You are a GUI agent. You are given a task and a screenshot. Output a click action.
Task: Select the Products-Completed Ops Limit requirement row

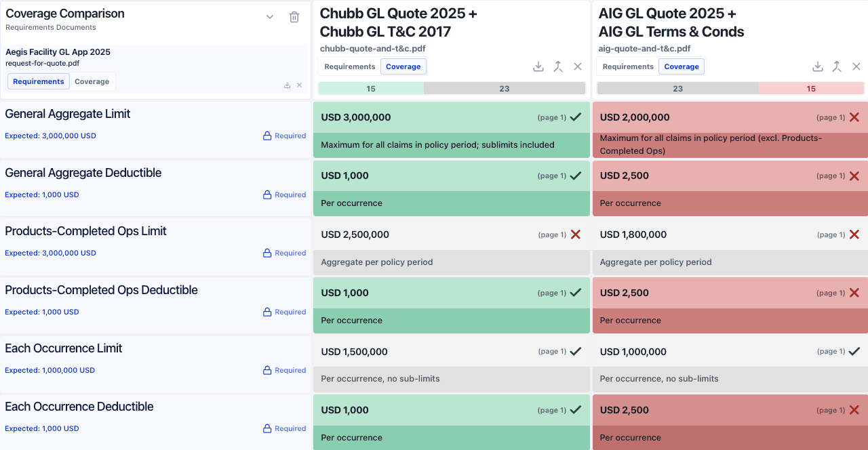click(155, 247)
